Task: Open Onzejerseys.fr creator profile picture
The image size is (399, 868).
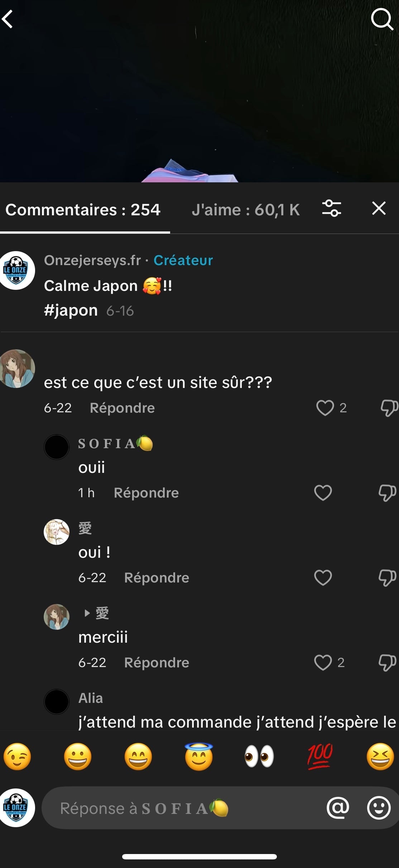Action: coord(16,270)
